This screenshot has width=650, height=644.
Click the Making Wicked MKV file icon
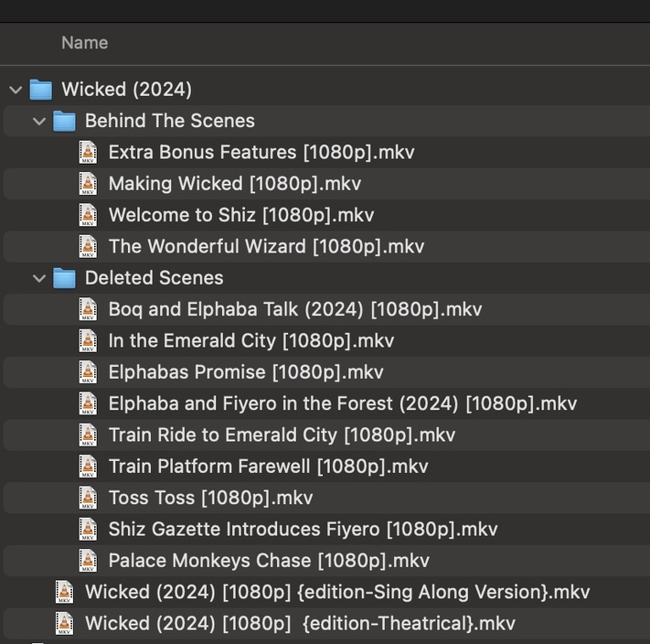click(x=88, y=184)
